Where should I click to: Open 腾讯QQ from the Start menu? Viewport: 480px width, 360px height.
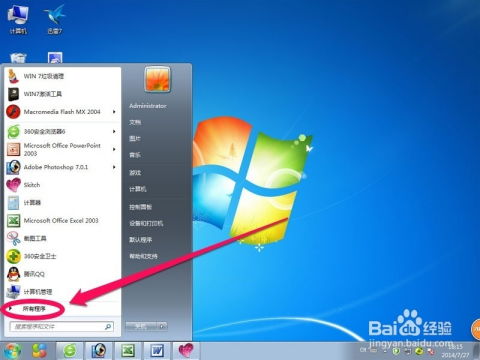pyautogui.click(x=63, y=274)
